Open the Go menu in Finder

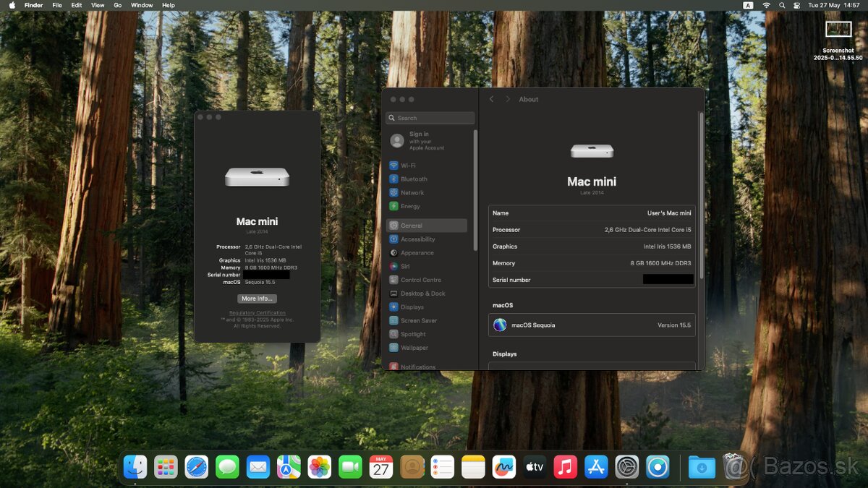117,5
